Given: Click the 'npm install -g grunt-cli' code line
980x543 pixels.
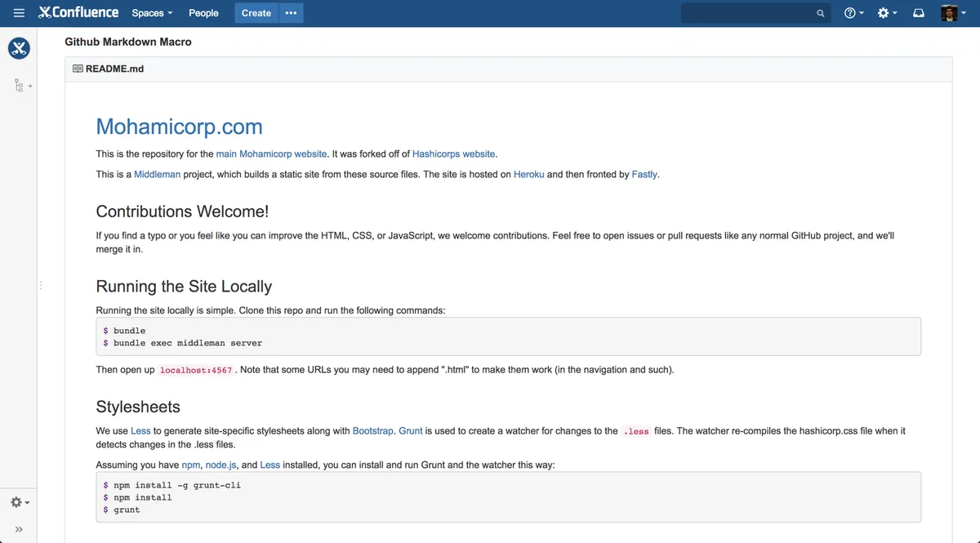Looking at the screenshot, I should 171,485.
